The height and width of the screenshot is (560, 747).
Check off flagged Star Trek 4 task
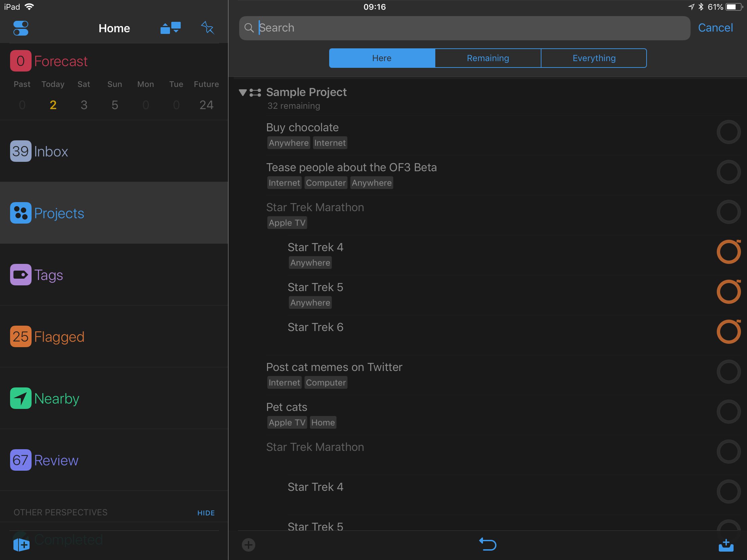[729, 252]
